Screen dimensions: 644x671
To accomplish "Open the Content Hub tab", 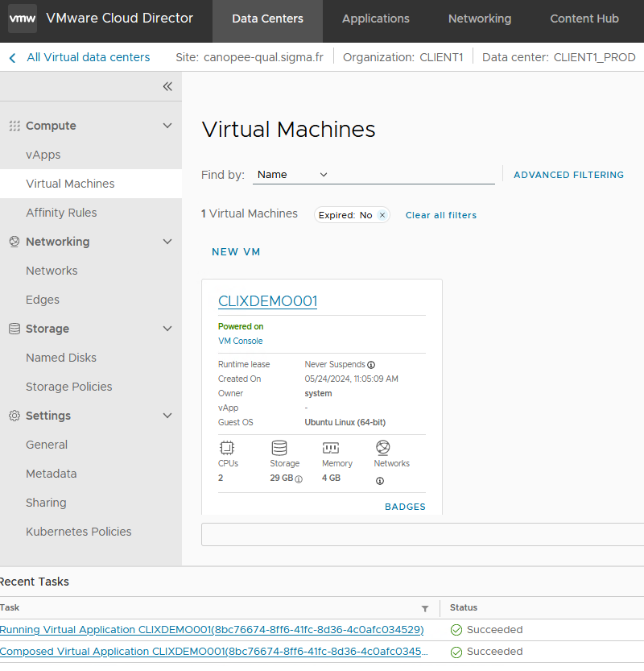I will (584, 19).
